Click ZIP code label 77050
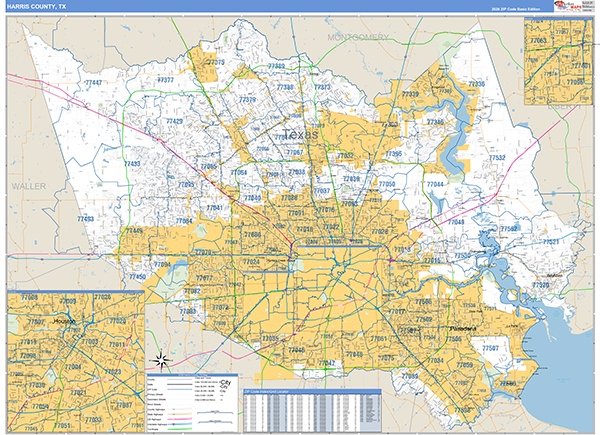The width and height of the screenshot is (600, 435). coord(387,184)
